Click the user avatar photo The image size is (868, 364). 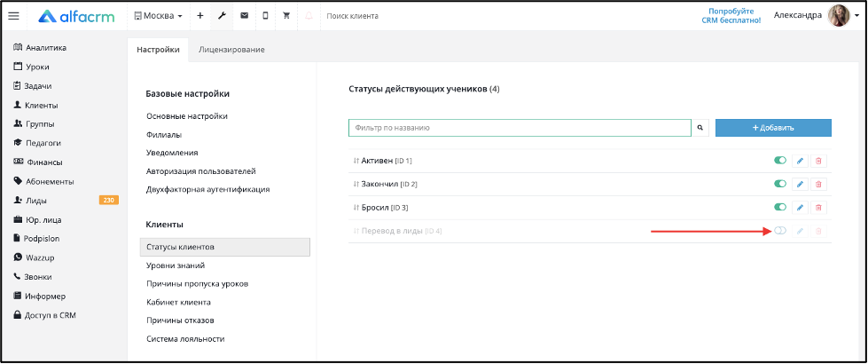[838, 15]
